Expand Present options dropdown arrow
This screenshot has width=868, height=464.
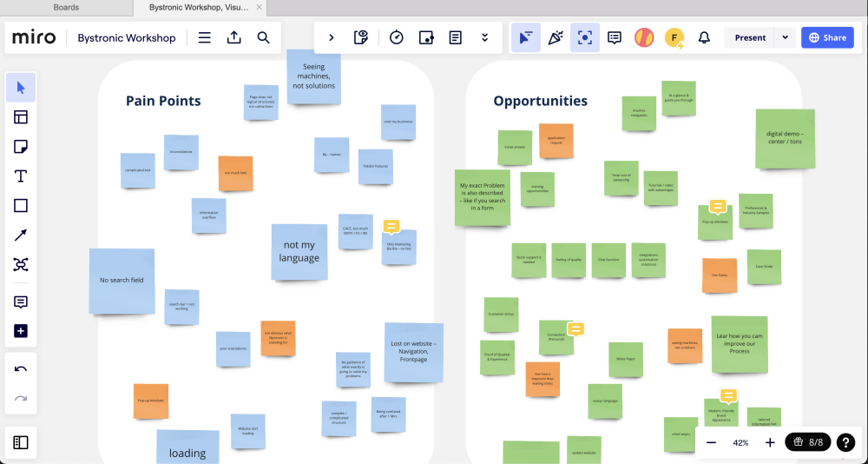[785, 38]
